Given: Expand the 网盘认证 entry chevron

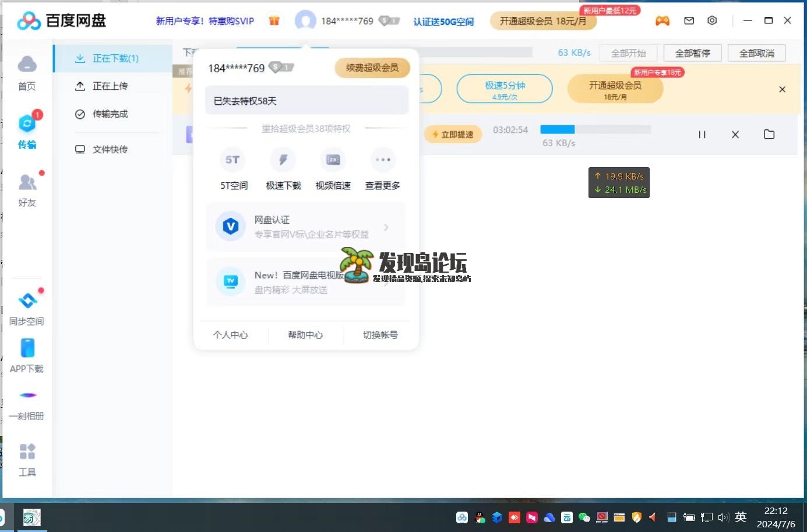Looking at the screenshot, I should click(386, 227).
